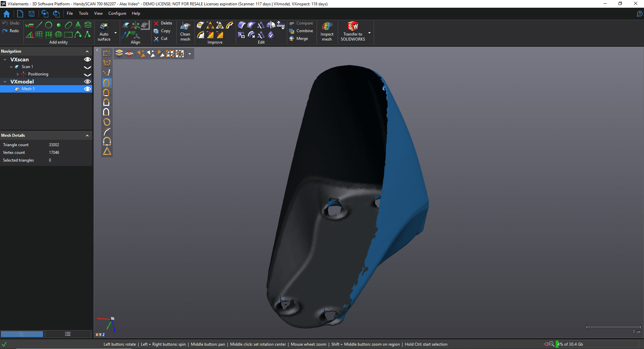Add a green circle entity
Image resolution: width=644 pixels, height=349 pixels.
(x=49, y=25)
